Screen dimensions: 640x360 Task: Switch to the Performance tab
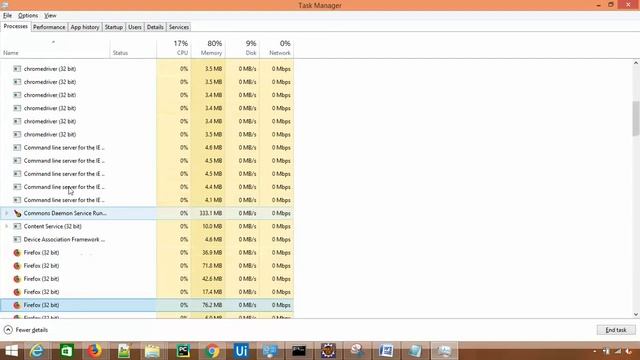pos(49,27)
